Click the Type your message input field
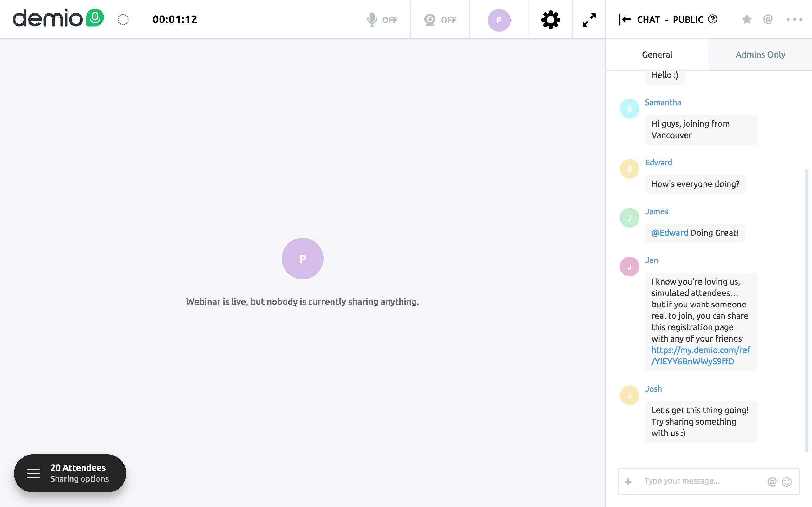This screenshot has width=812, height=507. tap(701, 481)
